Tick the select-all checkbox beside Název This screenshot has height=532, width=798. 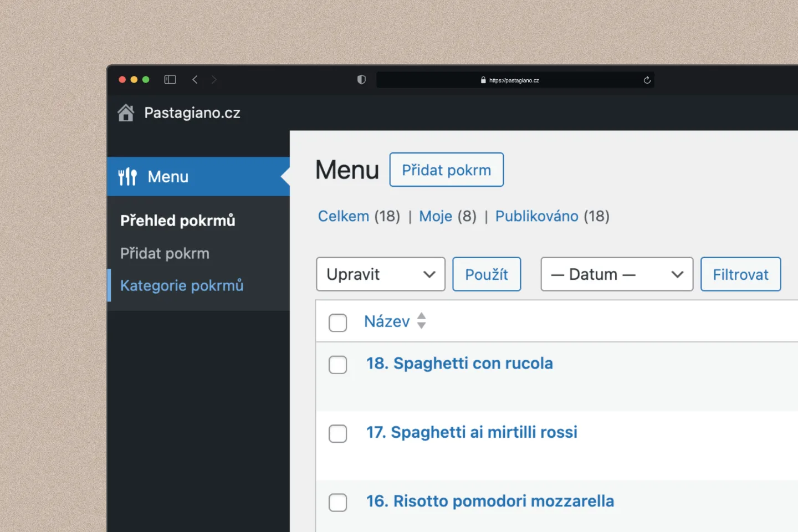click(x=338, y=323)
